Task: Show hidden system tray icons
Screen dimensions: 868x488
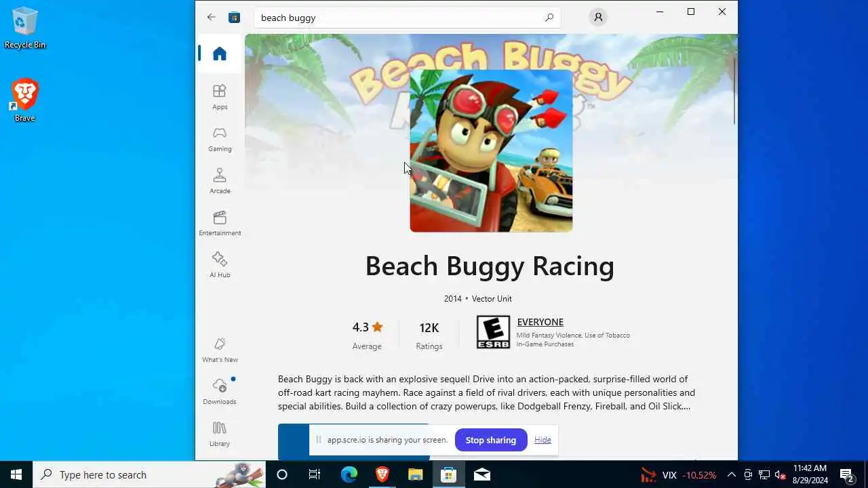Action: click(732, 474)
